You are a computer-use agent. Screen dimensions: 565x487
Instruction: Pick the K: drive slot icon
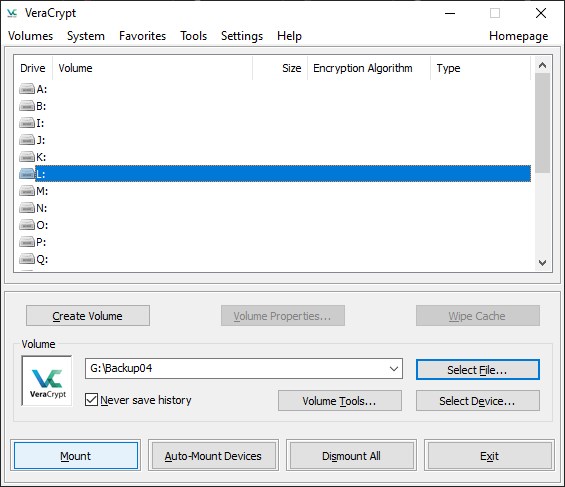pos(27,157)
